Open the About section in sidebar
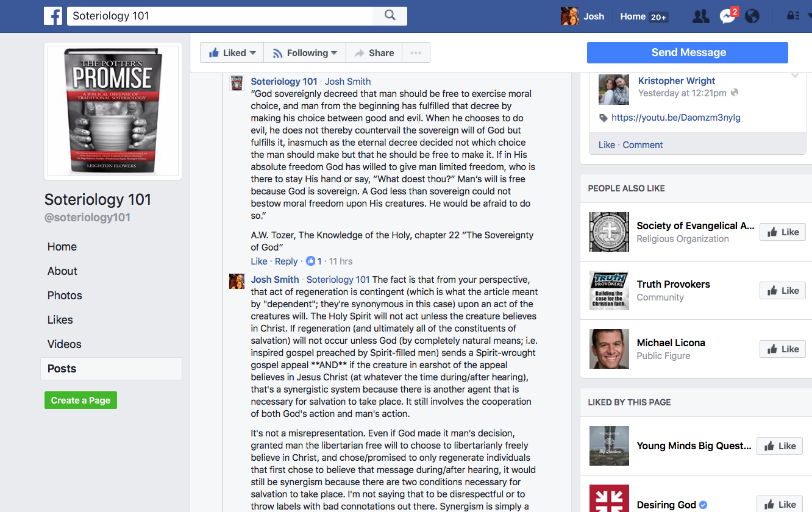Image resolution: width=812 pixels, height=512 pixels. [62, 271]
